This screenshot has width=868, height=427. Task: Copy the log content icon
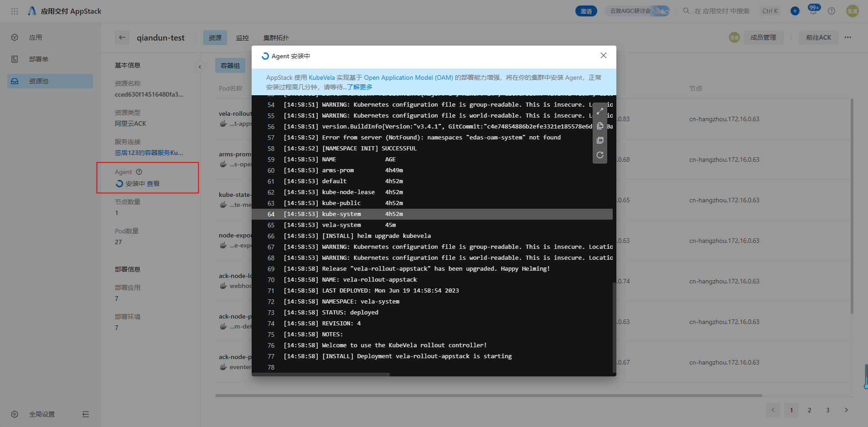[600, 126]
